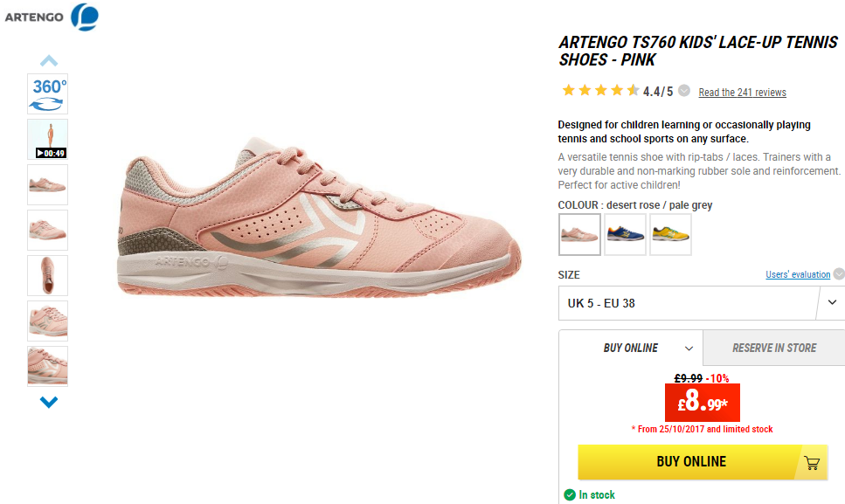Show previous thumbnails with up chevron
This screenshot has height=504, width=845.
click(49, 60)
